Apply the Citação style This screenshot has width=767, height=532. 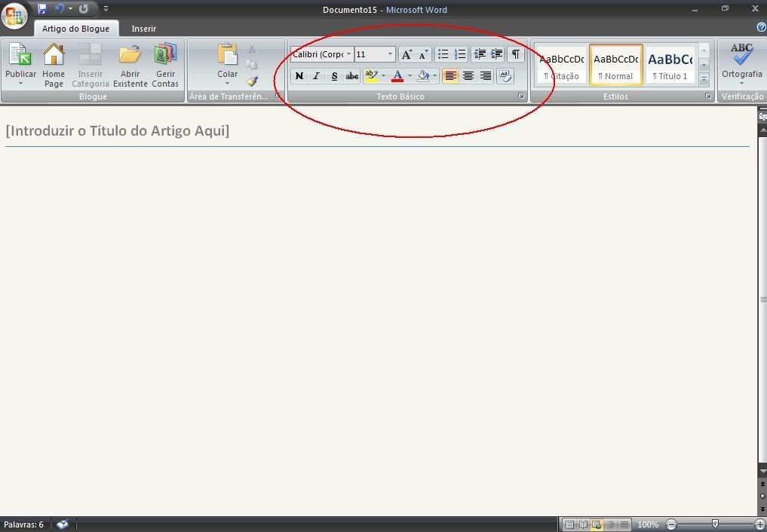tap(561, 65)
